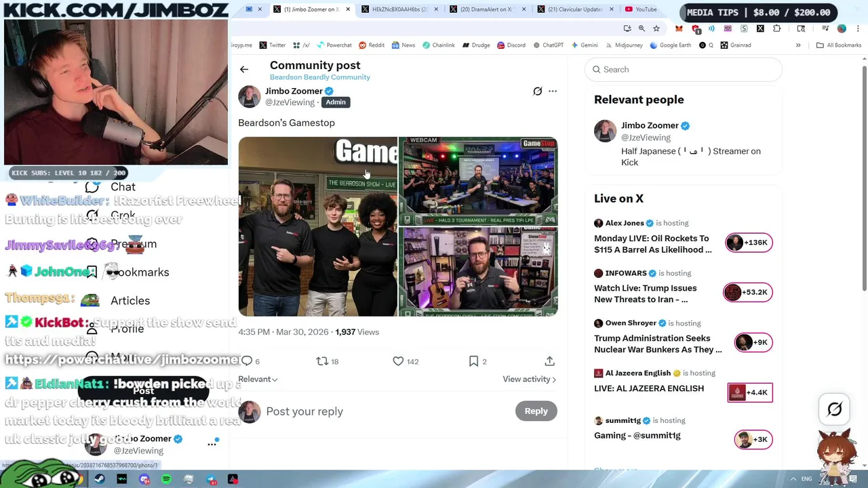Expand the Relevant replies sort dropdown
This screenshot has height=488, width=868.
[258, 379]
